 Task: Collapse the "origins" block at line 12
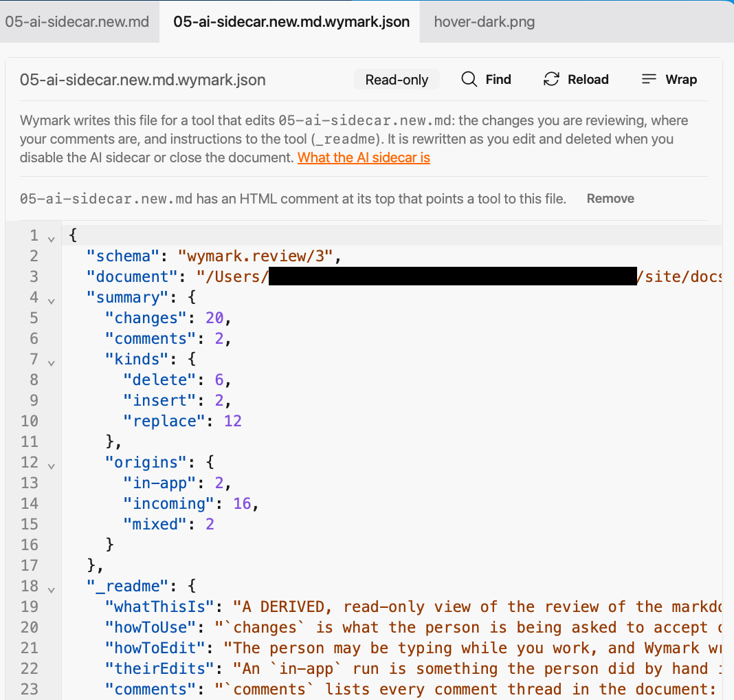(52, 466)
